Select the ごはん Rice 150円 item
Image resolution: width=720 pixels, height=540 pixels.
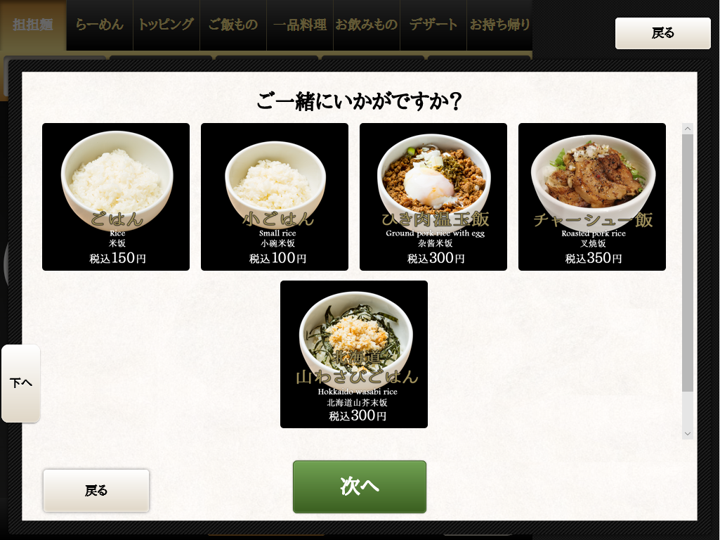(x=116, y=197)
